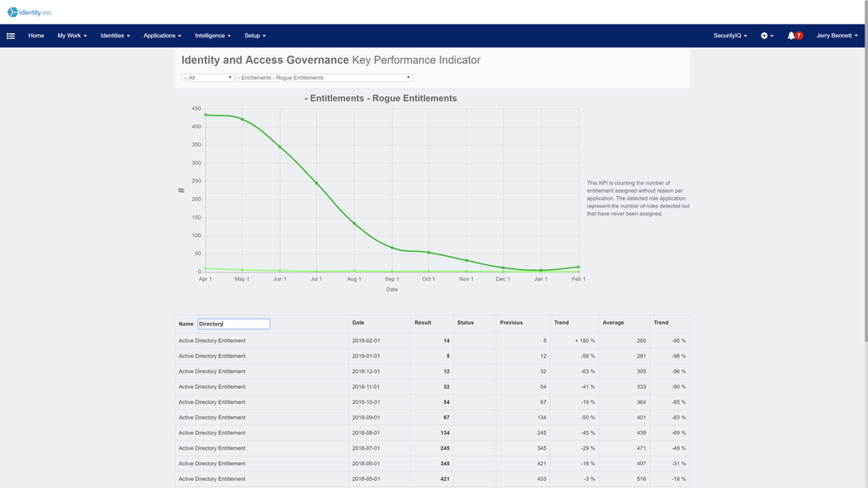Open the SecurityIQ dropdown
Screen dimensions: 868x488
pos(730,36)
